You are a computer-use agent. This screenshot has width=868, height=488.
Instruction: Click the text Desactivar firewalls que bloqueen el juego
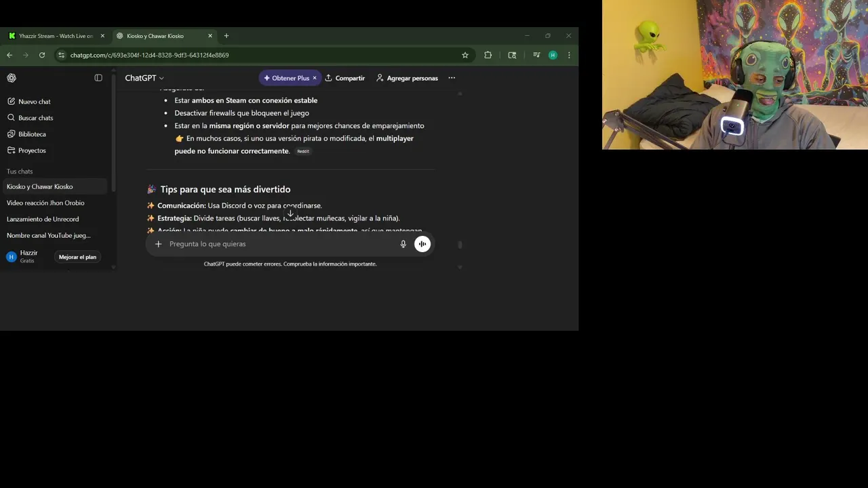click(241, 113)
